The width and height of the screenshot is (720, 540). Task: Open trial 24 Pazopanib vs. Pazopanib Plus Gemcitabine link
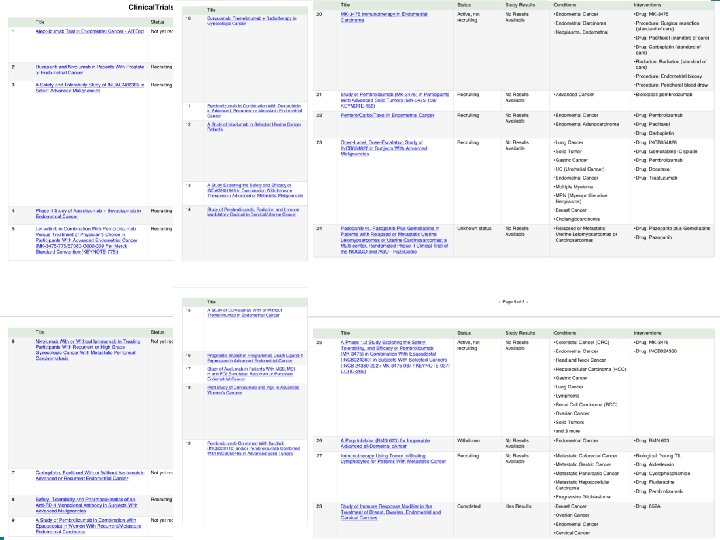pyautogui.click(x=394, y=240)
